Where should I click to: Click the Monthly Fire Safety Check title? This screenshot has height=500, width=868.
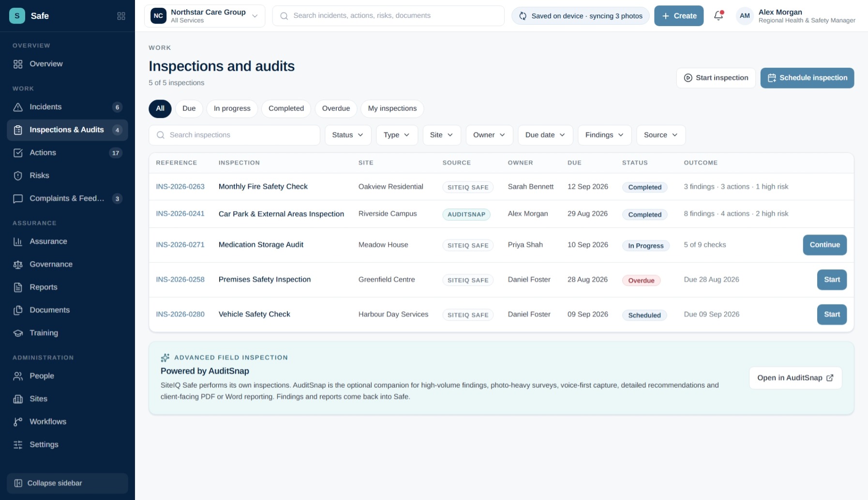pos(263,187)
